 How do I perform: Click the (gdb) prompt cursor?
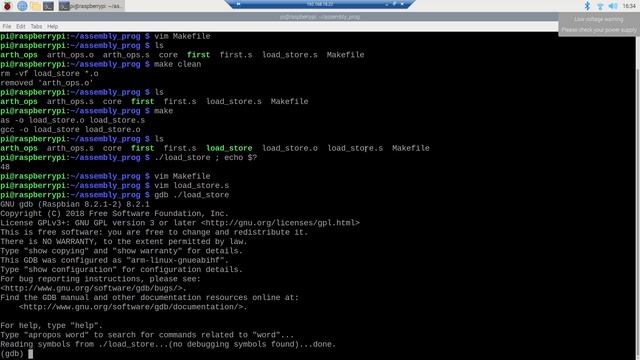(31, 353)
